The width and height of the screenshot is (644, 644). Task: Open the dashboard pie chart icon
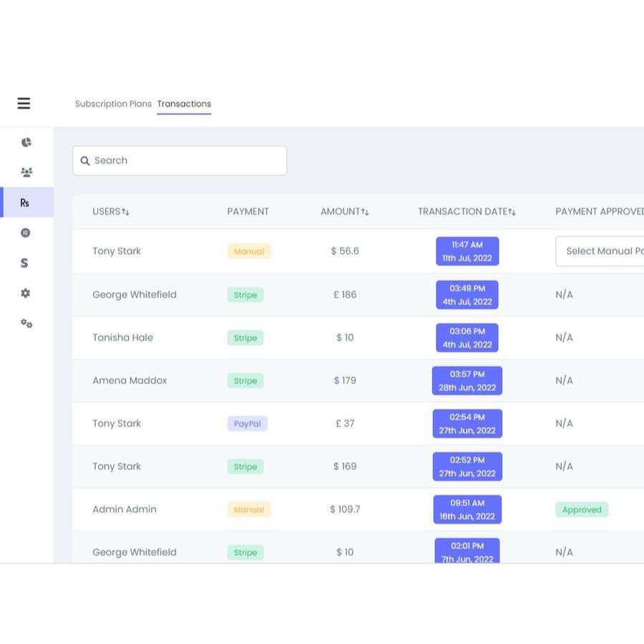[26, 142]
